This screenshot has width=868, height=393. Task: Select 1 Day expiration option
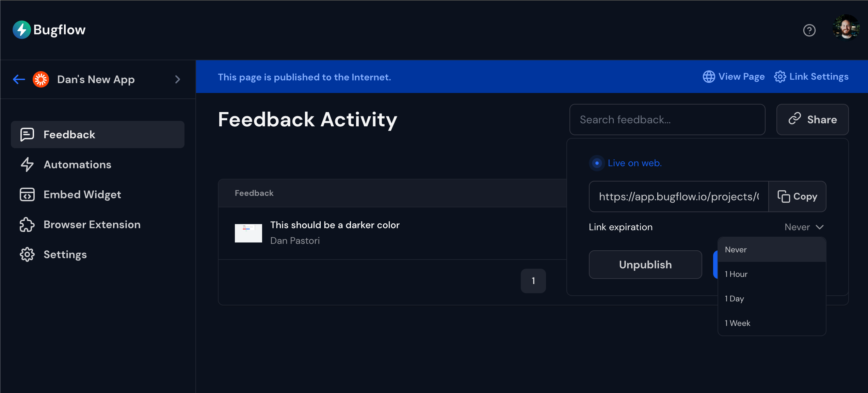click(772, 299)
